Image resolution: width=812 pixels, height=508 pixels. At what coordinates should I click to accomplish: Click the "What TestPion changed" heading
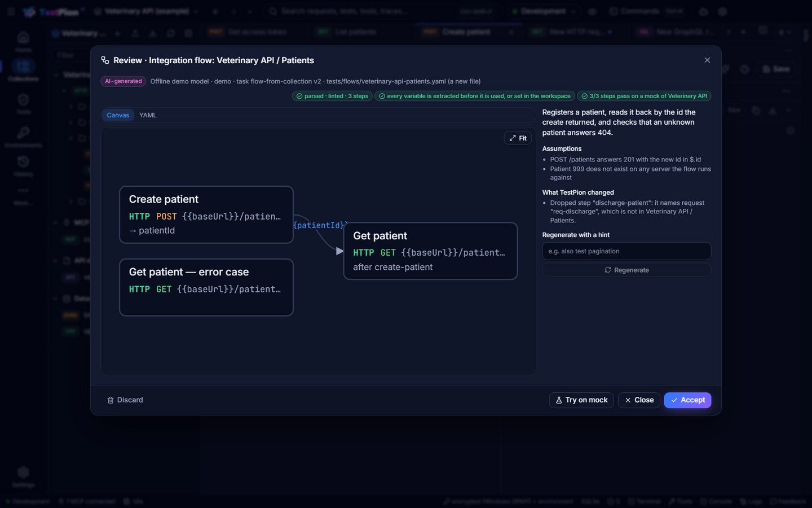point(578,192)
